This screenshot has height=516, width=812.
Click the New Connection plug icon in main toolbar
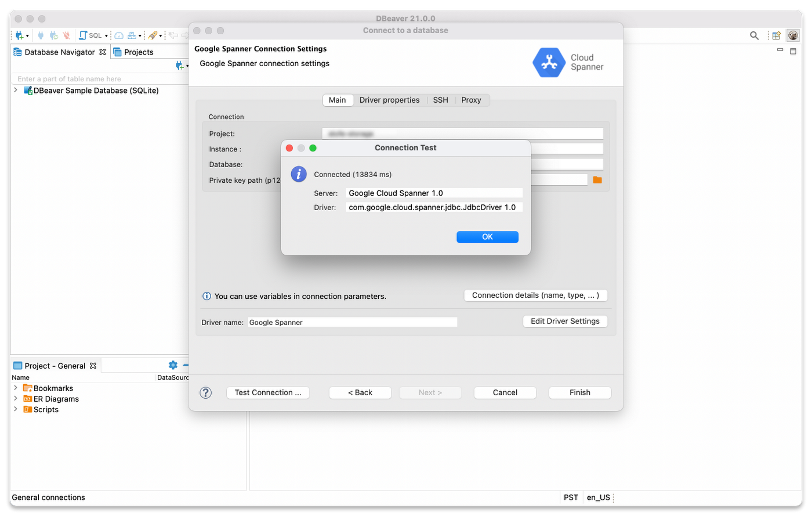pos(19,35)
